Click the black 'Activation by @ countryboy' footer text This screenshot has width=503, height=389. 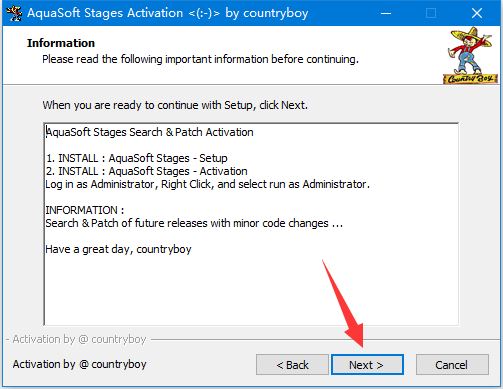[x=80, y=364]
